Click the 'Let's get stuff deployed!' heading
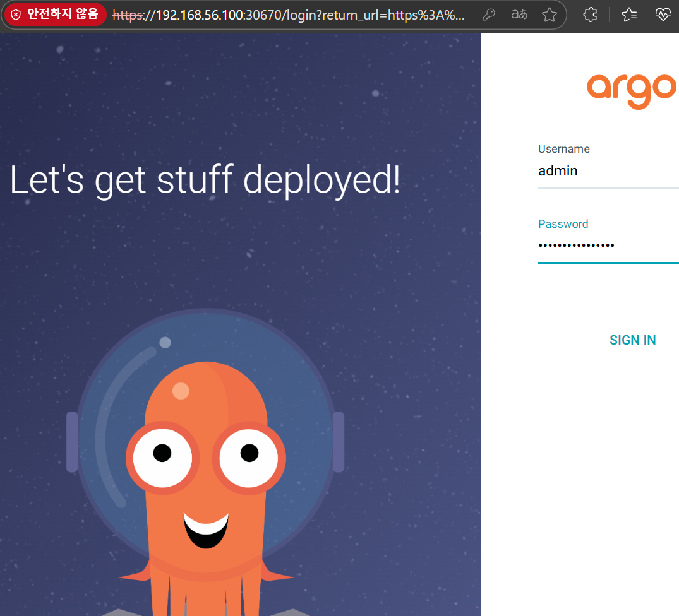This screenshot has height=616, width=679. pos(205,180)
